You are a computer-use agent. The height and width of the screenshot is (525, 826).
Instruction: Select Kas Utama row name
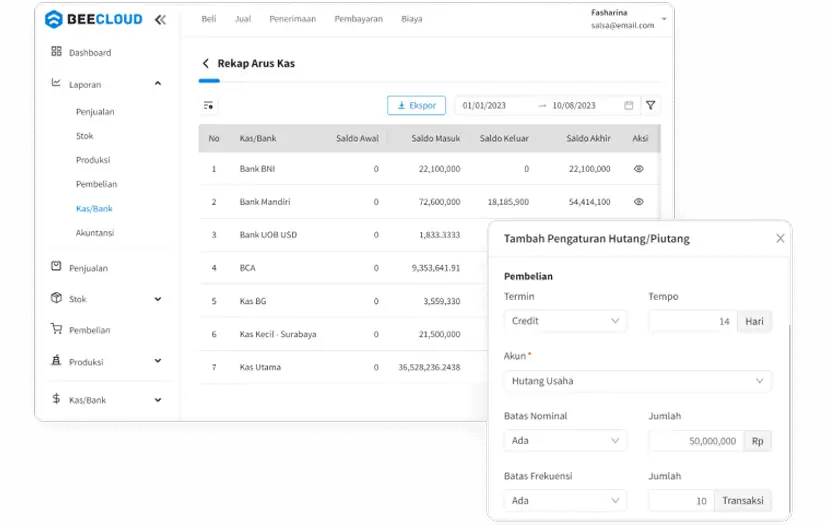pyautogui.click(x=260, y=368)
